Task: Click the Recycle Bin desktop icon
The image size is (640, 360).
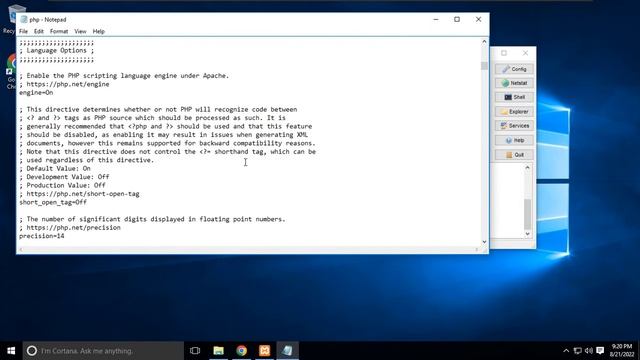Action: [11, 18]
